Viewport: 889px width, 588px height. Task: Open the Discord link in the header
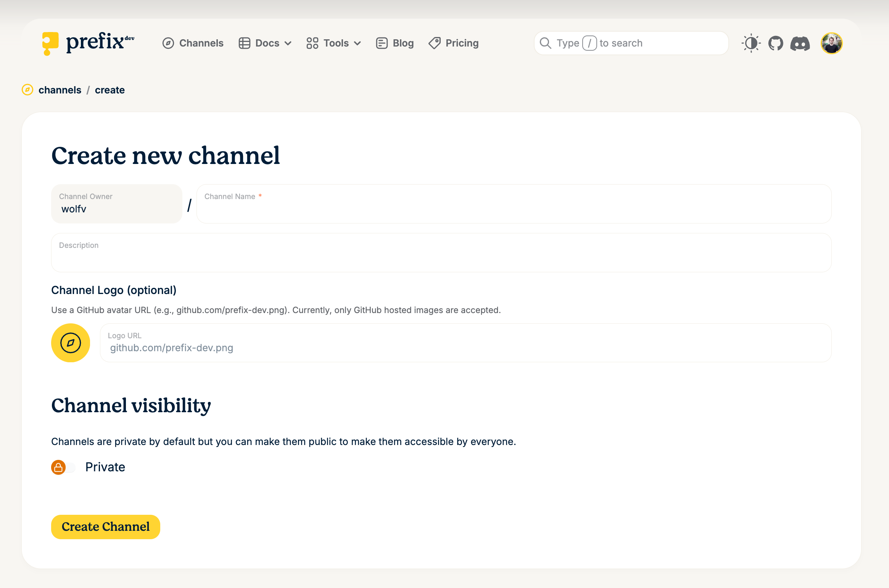[x=800, y=43]
